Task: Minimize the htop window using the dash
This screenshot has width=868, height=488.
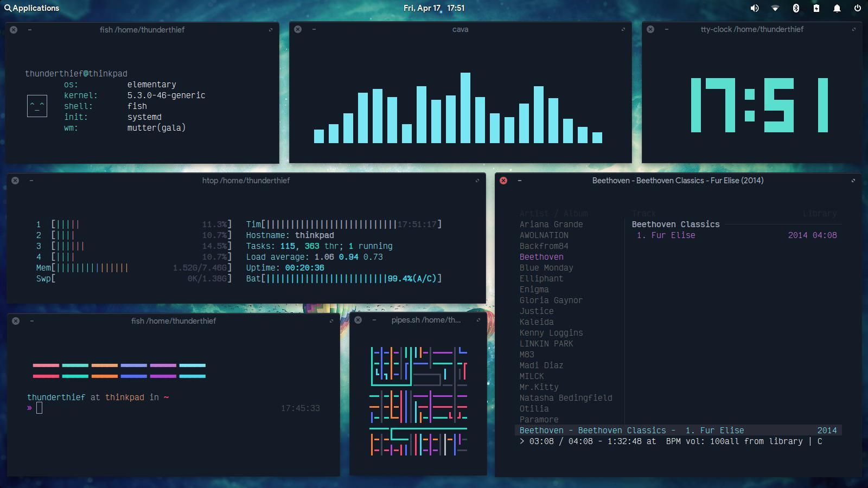Action: coord(31,181)
